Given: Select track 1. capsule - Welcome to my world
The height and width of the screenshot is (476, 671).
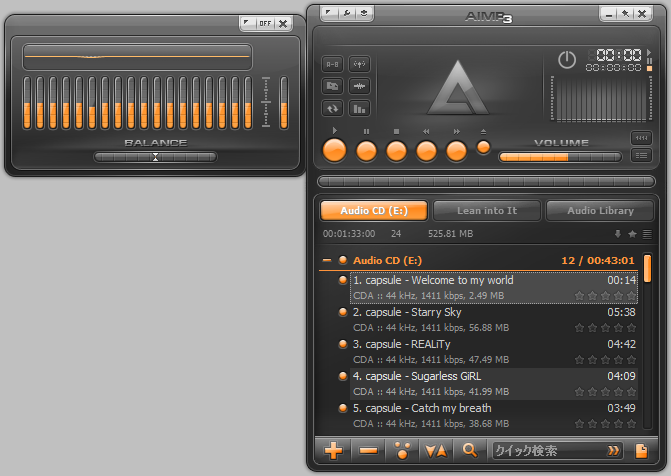Looking at the screenshot, I should (494, 288).
